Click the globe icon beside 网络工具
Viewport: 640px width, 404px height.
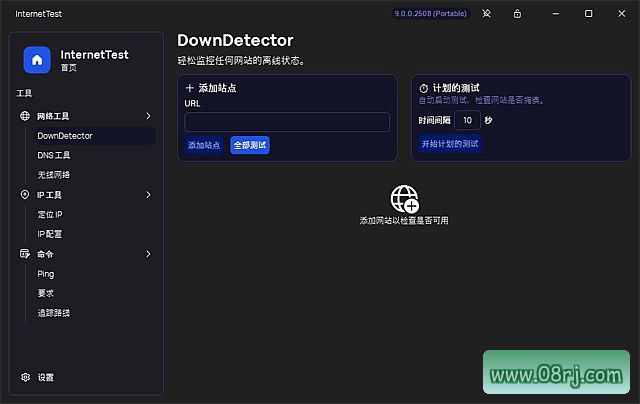[25, 116]
